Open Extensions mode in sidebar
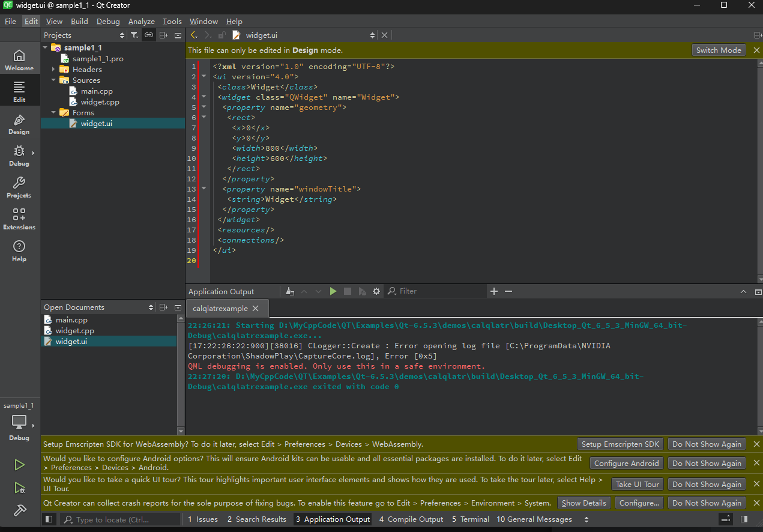The height and width of the screenshot is (532, 763). click(19, 219)
